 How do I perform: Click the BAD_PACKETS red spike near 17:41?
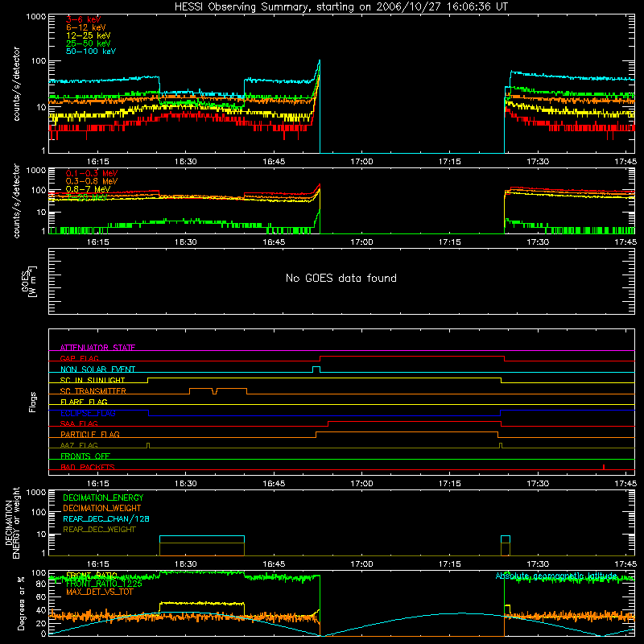[603, 467]
